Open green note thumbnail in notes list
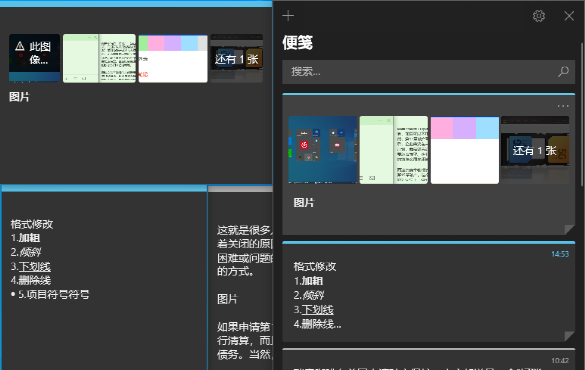The width and height of the screenshot is (585, 370). (394, 150)
